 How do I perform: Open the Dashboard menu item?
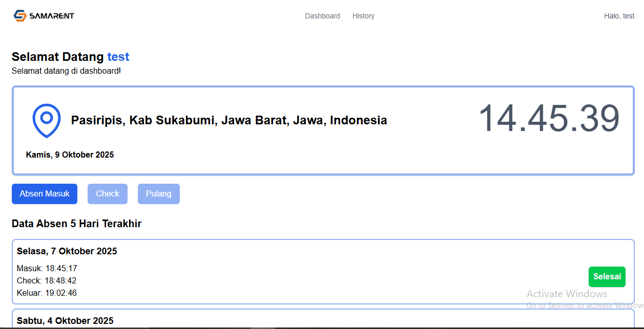(x=322, y=16)
